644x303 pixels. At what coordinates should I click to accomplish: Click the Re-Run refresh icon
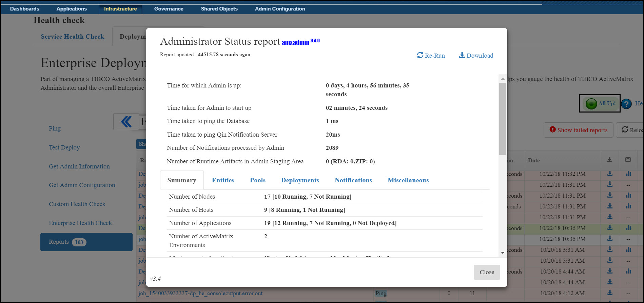pos(420,55)
